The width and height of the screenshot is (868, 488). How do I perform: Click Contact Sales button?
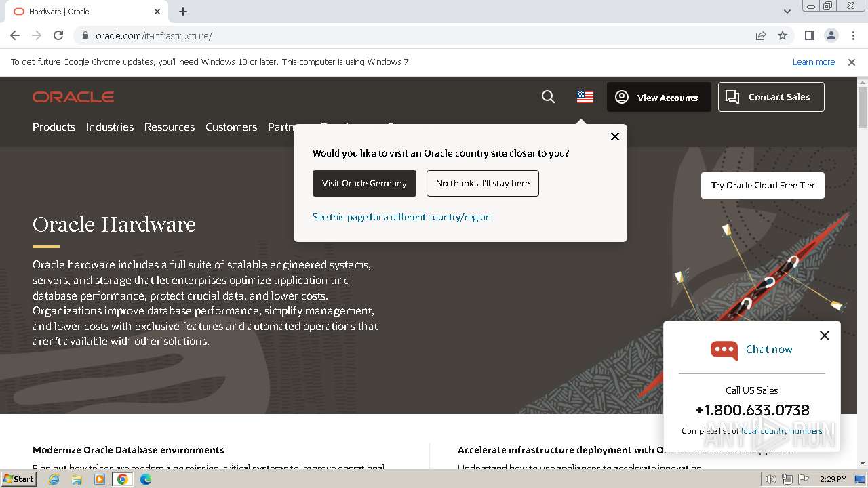pyautogui.click(x=771, y=97)
